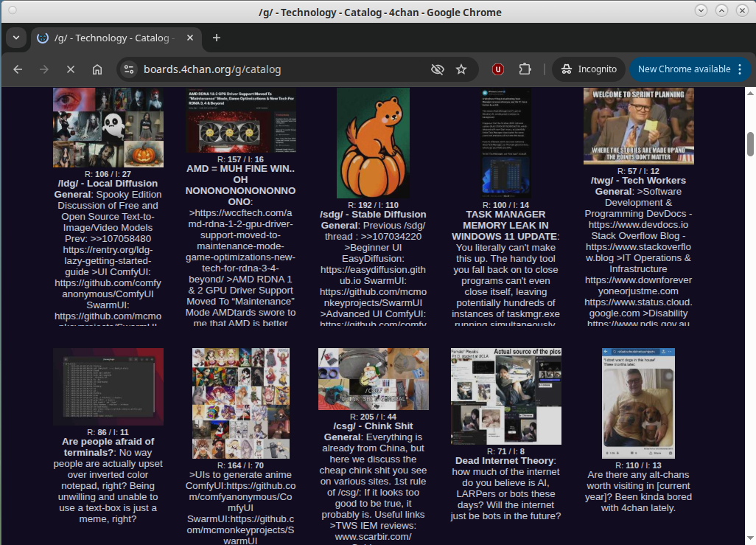Maximize the Chrome window
Viewport: 756px width, 545px height.
click(722, 10)
